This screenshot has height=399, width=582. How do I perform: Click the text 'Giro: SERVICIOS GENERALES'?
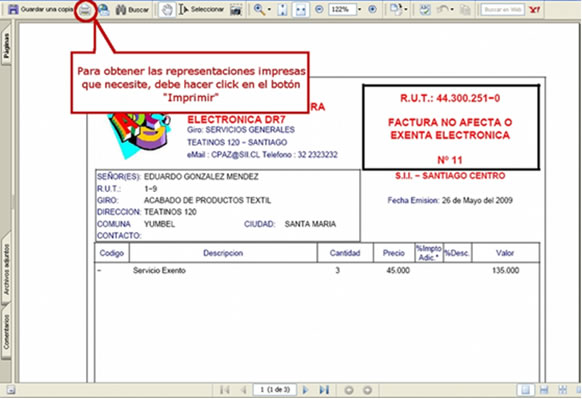point(241,130)
